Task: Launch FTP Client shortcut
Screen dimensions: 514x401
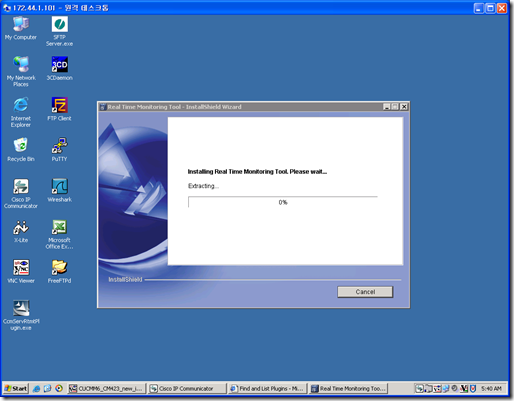Action: coord(60,109)
